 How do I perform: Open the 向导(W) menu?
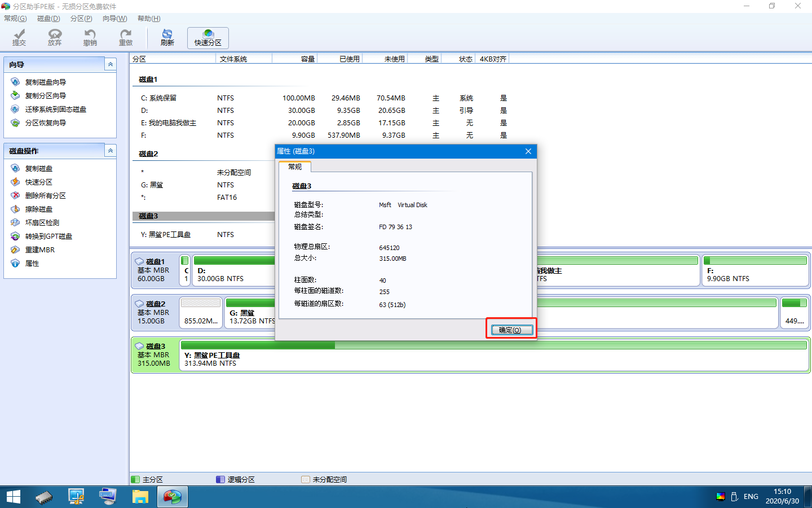[115, 19]
